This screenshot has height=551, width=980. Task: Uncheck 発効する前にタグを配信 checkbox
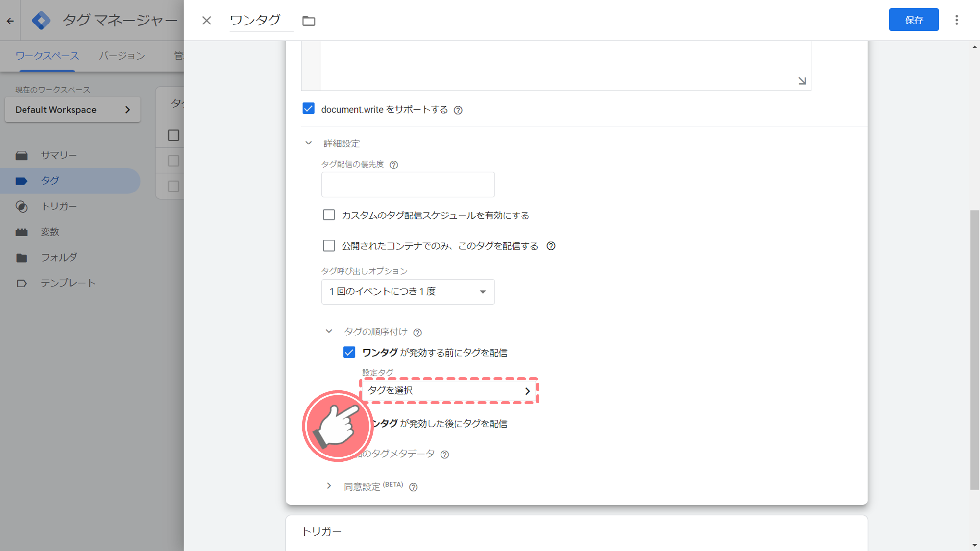pyautogui.click(x=349, y=352)
